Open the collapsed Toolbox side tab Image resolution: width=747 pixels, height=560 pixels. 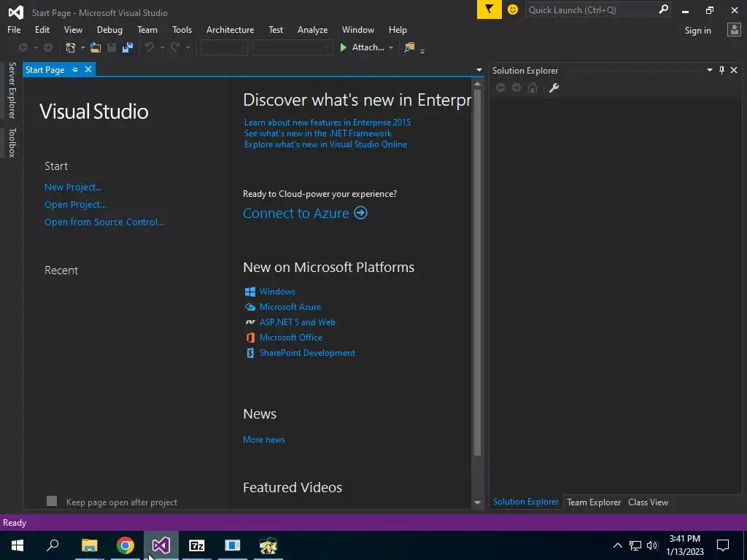point(12,142)
